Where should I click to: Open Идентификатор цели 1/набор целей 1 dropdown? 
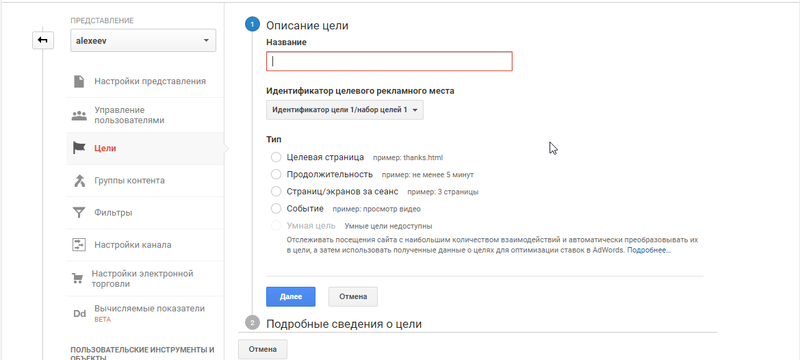pos(345,110)
